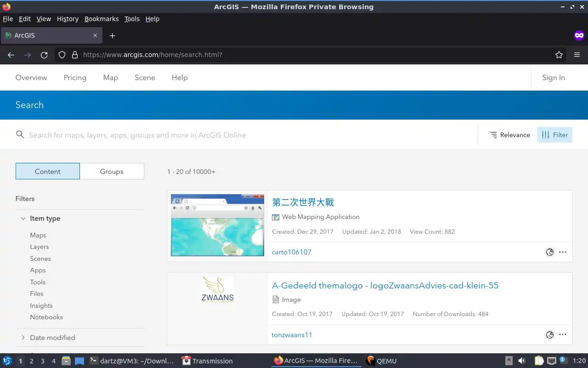Select the Content toggle
The height and width of the screenshot is (368, 588).
point(48,171)
